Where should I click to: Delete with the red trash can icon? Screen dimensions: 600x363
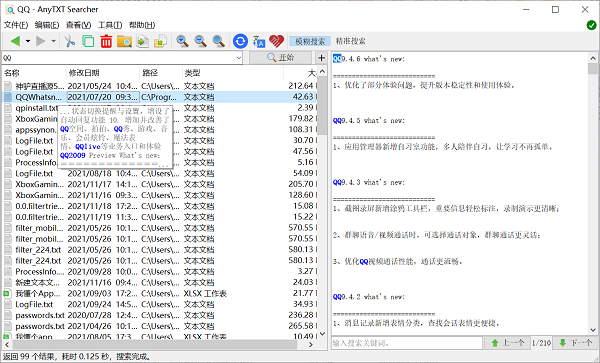pyautogui.click(x=106, y=41)
